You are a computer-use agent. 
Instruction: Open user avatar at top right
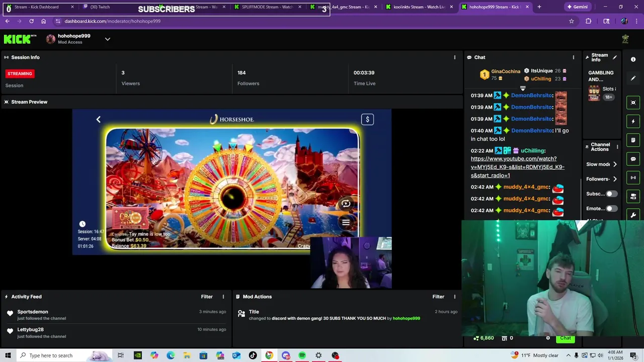click(x=625, y=39)
